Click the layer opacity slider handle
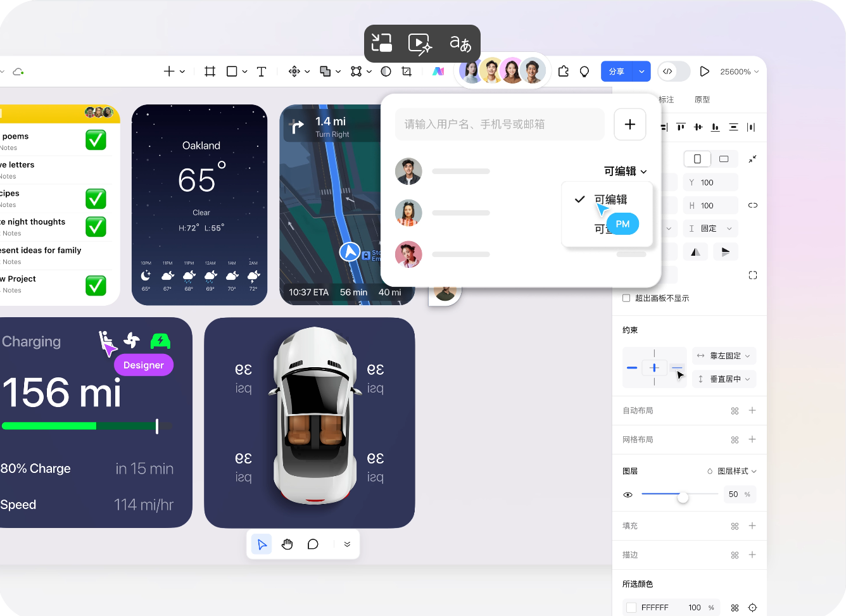 (x=683, y=498)
